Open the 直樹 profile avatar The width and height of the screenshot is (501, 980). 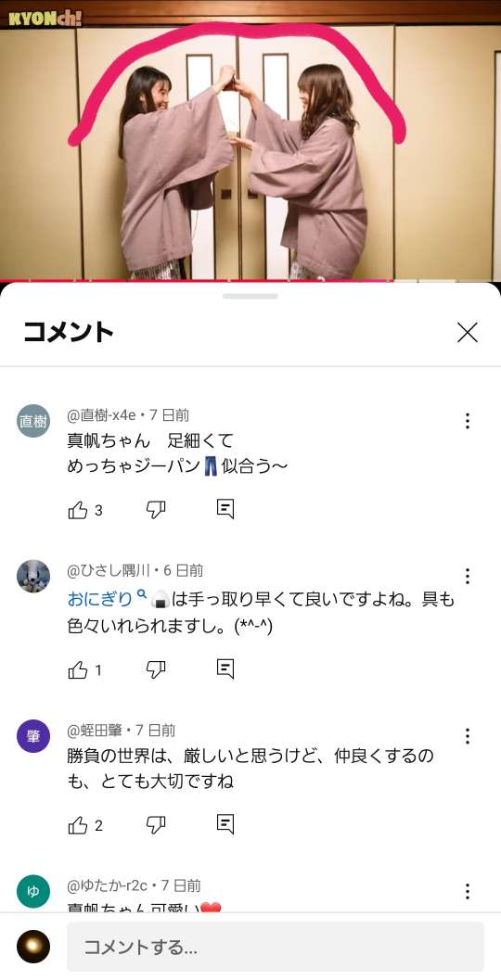click(33, 421)
